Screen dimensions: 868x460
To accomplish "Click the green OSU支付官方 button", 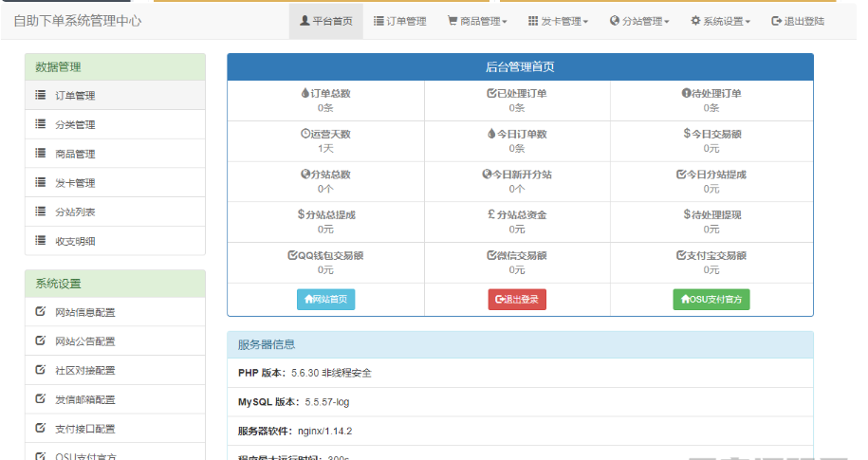I will coord(711,300).
